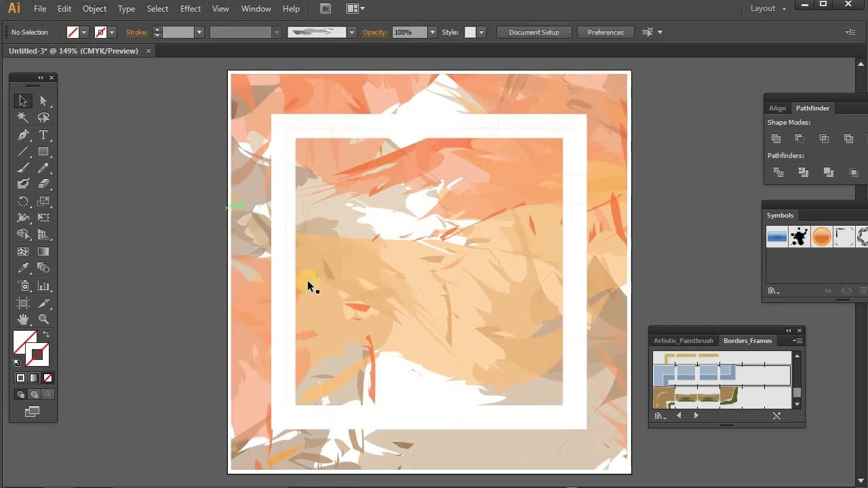Select the Blob Brush tool
The image size is (868, 488).
point(22,184)
